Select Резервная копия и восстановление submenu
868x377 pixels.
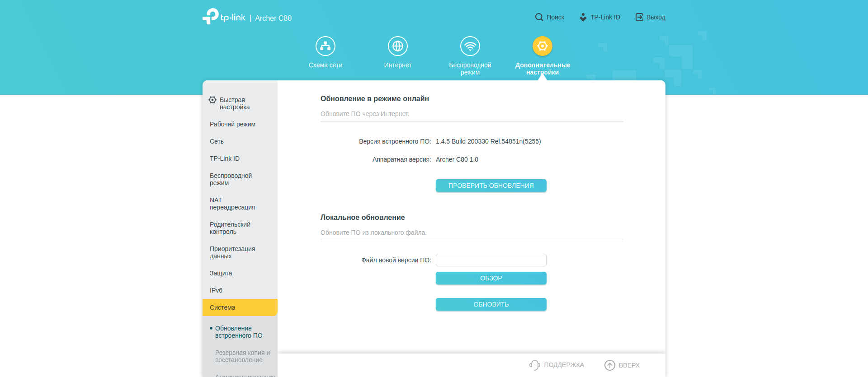(242, 356)
